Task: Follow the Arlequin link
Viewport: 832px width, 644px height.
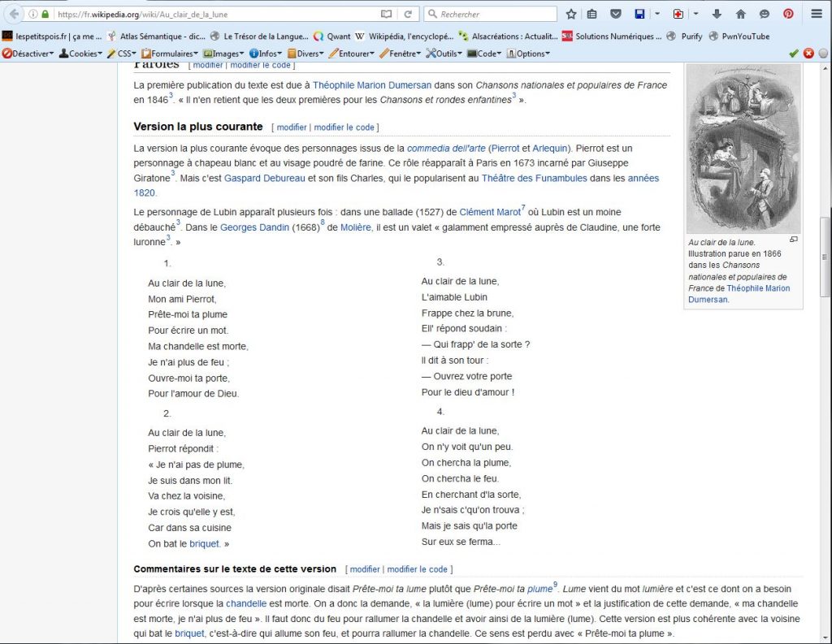Action: [550, 148]
